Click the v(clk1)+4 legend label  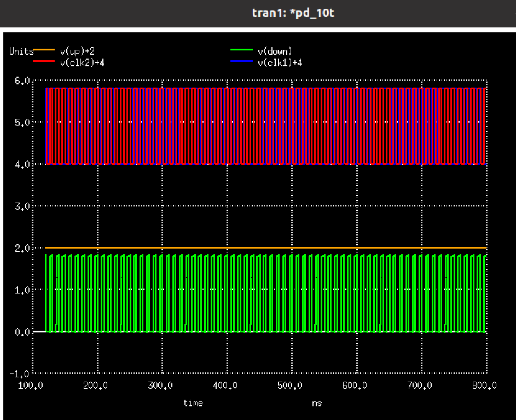pyautogui.click(x=280, y=62)
